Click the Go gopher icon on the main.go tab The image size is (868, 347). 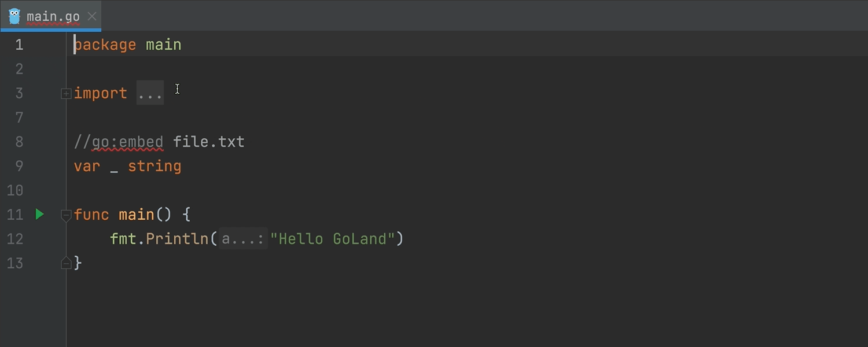tap(14, 16)
